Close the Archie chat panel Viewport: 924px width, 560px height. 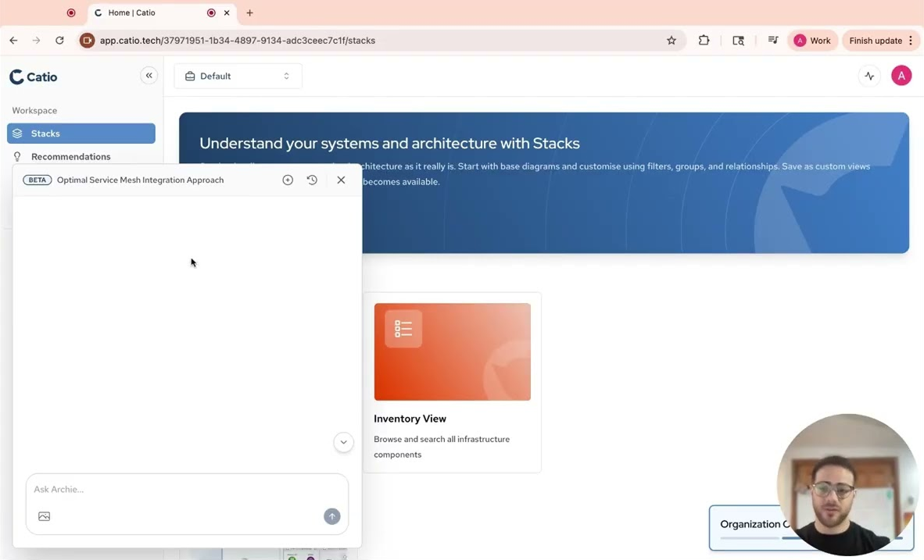[341, 180]
